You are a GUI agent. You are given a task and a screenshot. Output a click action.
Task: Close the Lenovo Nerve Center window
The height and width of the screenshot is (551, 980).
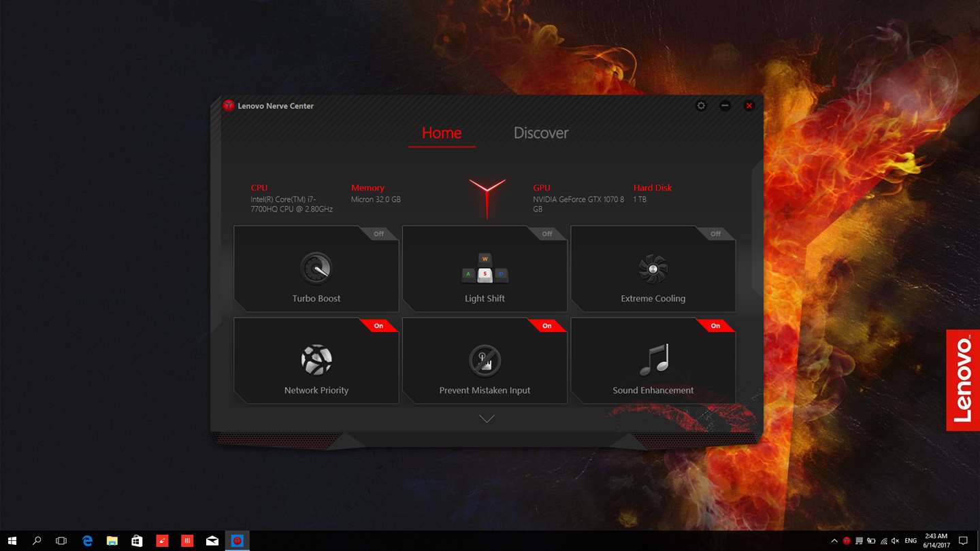(749, 105)
